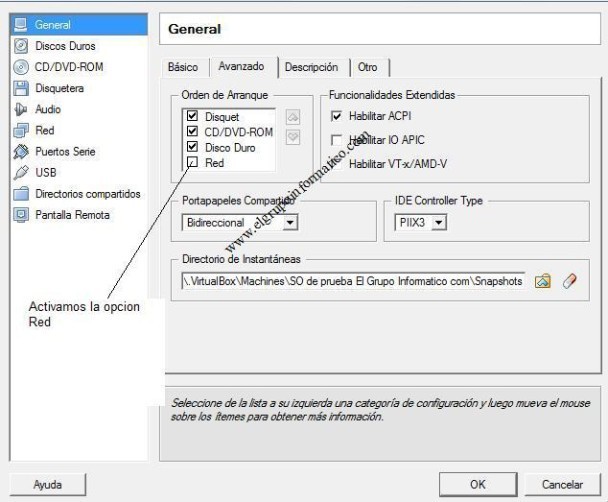Image resolution: width=608 pixels, height=502 pixels.
Task: Select Disco Duro text in boot list
Action: click(230, 148)
